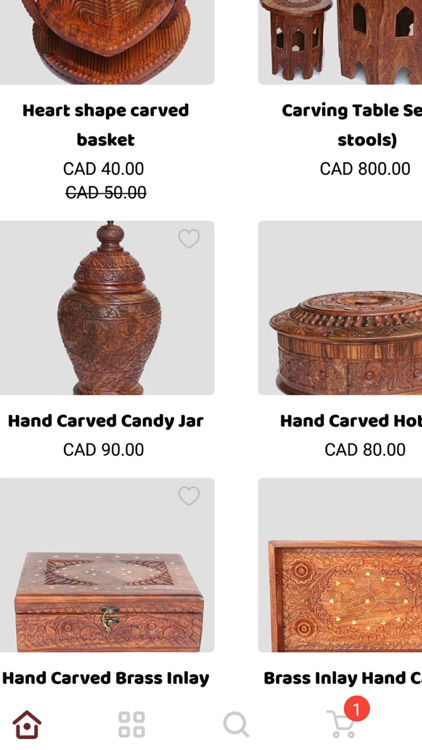422x750 pixels.
Task: Open the Hand Carved Candy Jar title
Action: tap(106, 421)
